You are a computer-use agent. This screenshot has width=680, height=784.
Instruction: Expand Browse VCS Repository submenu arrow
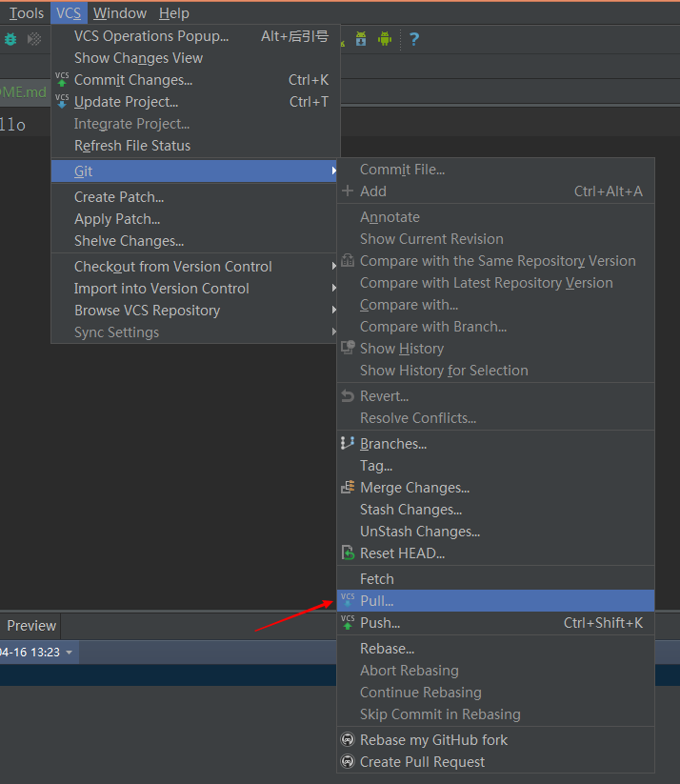(x=333, y=311)
